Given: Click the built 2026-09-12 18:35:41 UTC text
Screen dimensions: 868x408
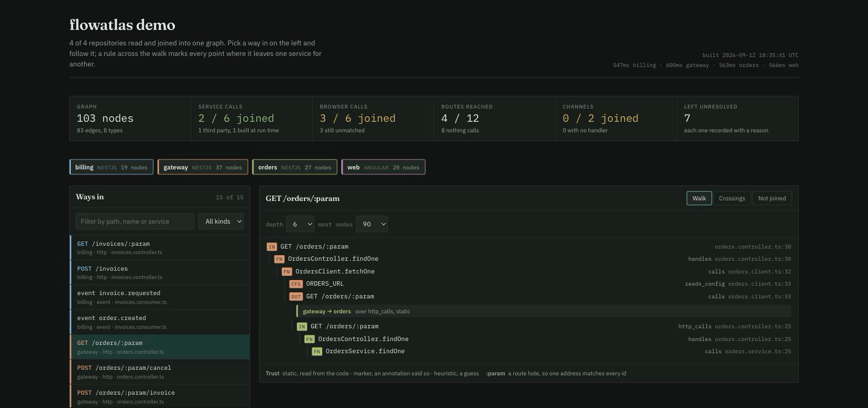Looking at the screenshot, I should coord(750,55).
